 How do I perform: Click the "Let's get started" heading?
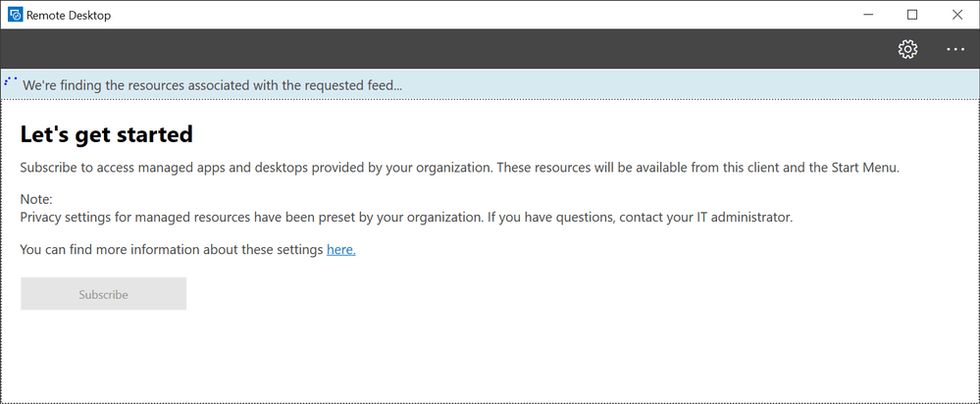click(106, 134)
